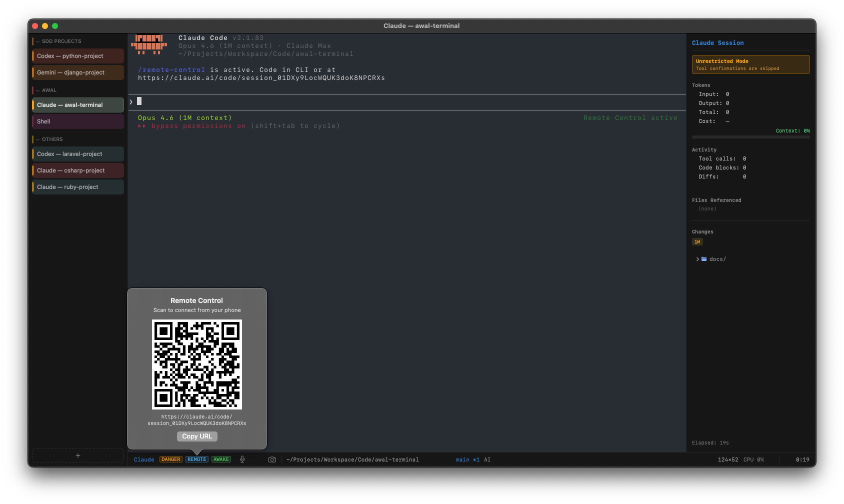Click the REMOTE badge in the status bar
This screenshot has height=504, width=844.
(x=196, y=459)
